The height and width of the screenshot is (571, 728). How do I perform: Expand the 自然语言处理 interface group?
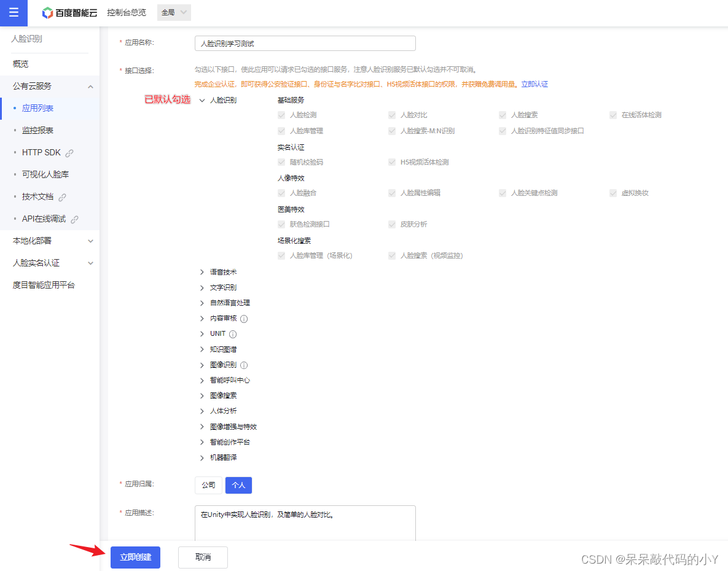[202, 303]
